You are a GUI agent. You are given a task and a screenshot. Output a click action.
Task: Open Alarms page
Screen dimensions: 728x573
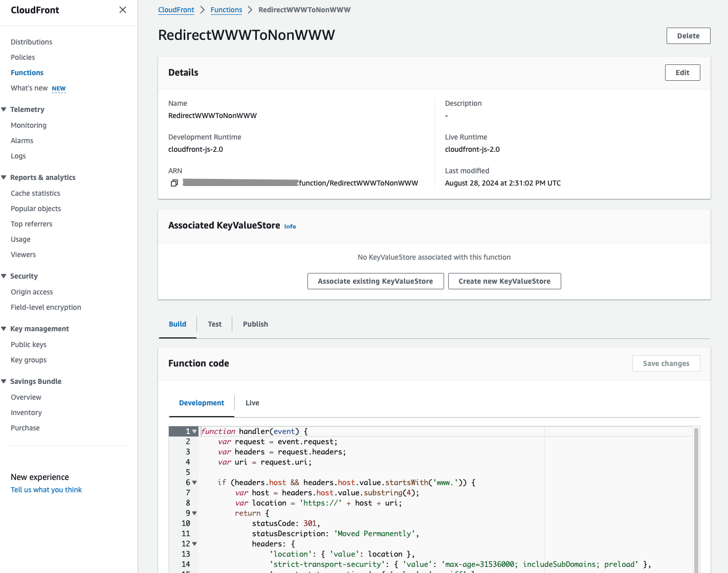pos(22,141)
